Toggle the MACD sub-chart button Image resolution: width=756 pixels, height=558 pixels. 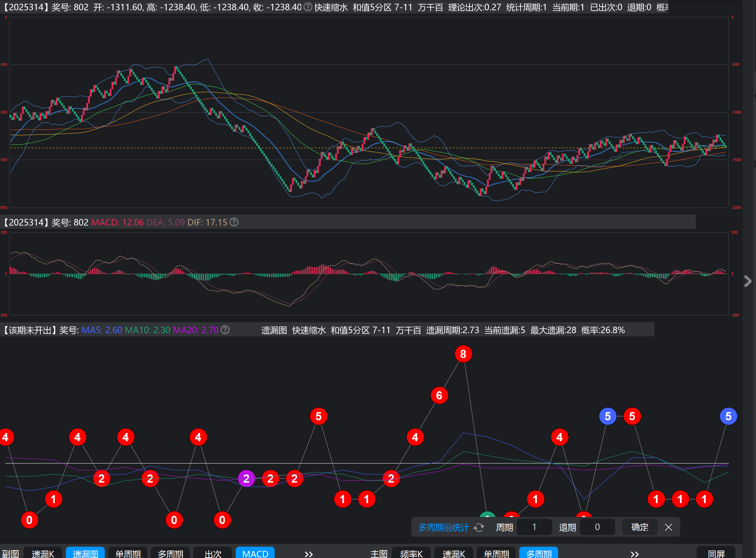(255, 553)
